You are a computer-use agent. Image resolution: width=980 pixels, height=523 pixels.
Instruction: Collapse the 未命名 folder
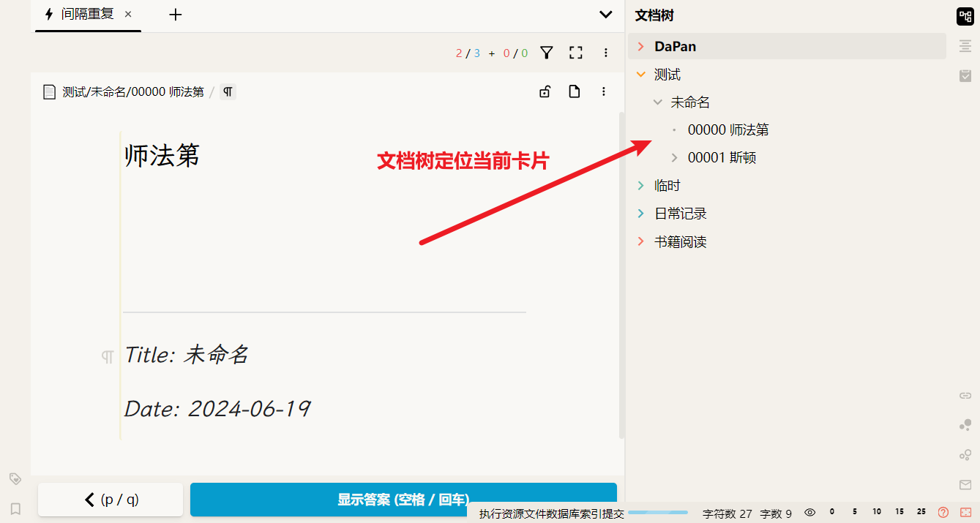[657, 102]
